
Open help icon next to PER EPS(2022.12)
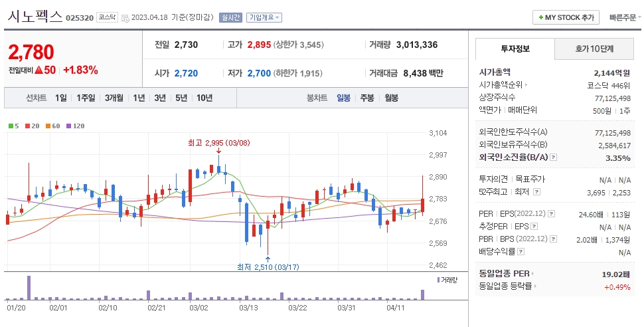tap(552, 214)
